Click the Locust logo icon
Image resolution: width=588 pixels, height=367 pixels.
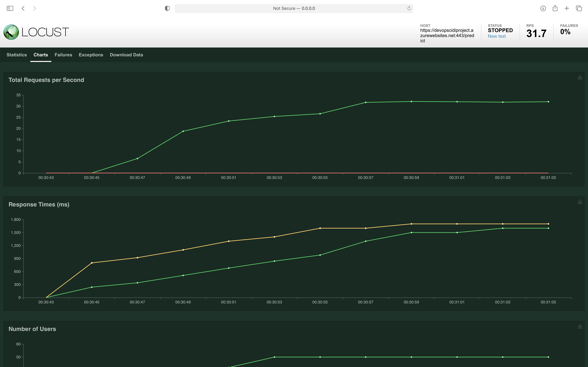(11, 32)
